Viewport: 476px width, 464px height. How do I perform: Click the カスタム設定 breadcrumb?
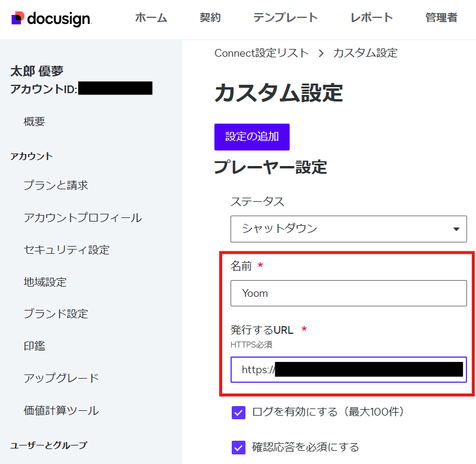(x=365, y=53)
